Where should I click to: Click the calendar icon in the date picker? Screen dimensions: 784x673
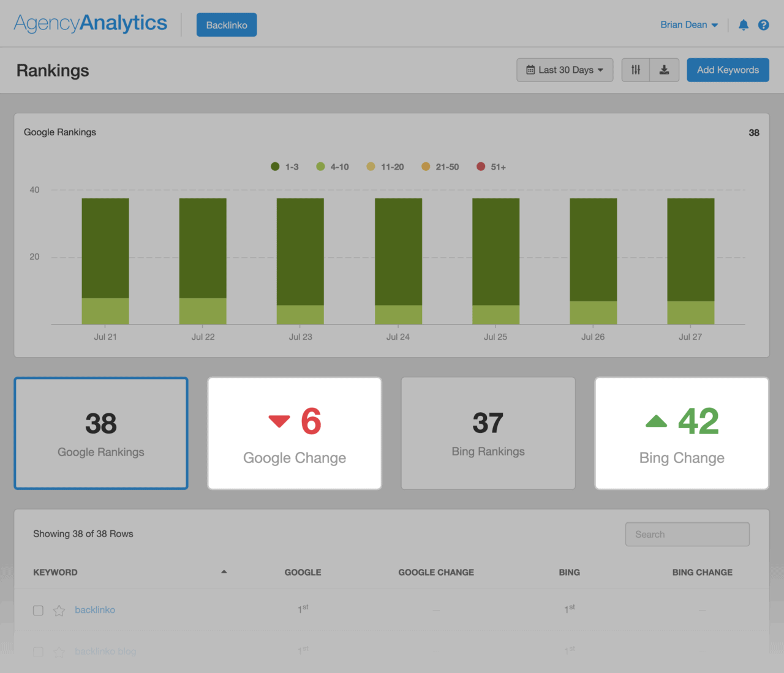point(530,70)
